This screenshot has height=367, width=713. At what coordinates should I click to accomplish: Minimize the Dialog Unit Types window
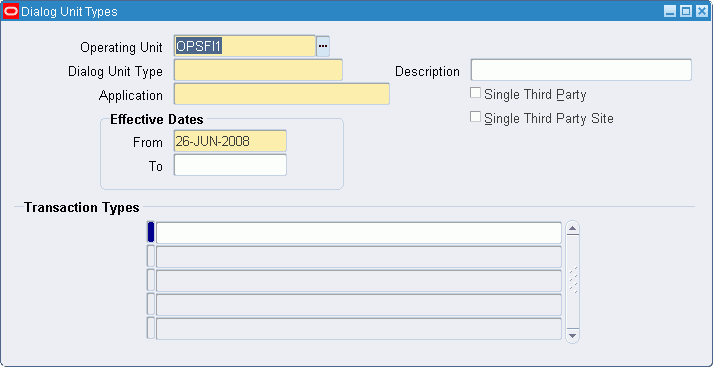click(x=670, y=11)
